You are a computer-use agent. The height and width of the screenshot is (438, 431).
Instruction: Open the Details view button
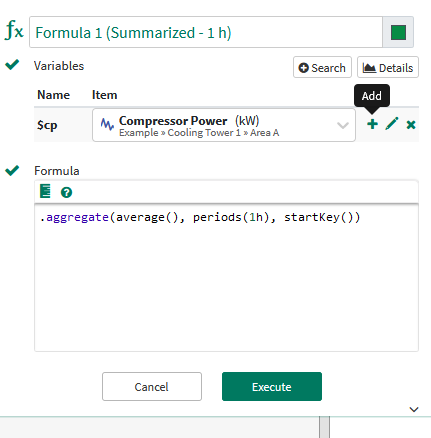388,67
